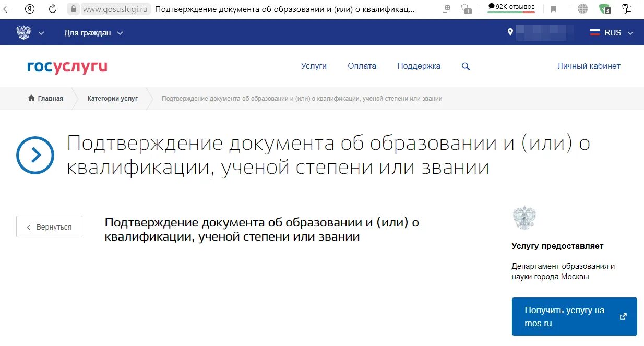Click the smaller bold service heading
The image size is (644, 346).
click(x=262, y=229)
